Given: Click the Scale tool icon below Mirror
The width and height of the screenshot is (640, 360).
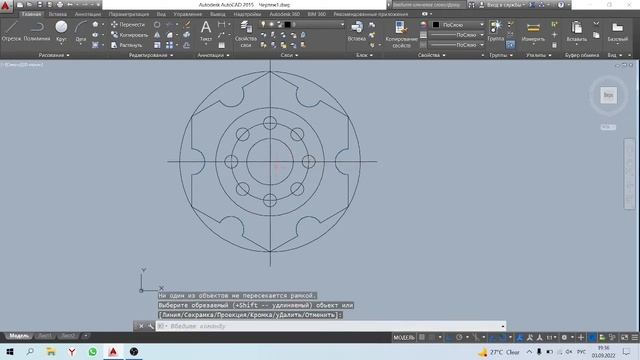Looking at the screenshot, I should pos(157,45).
